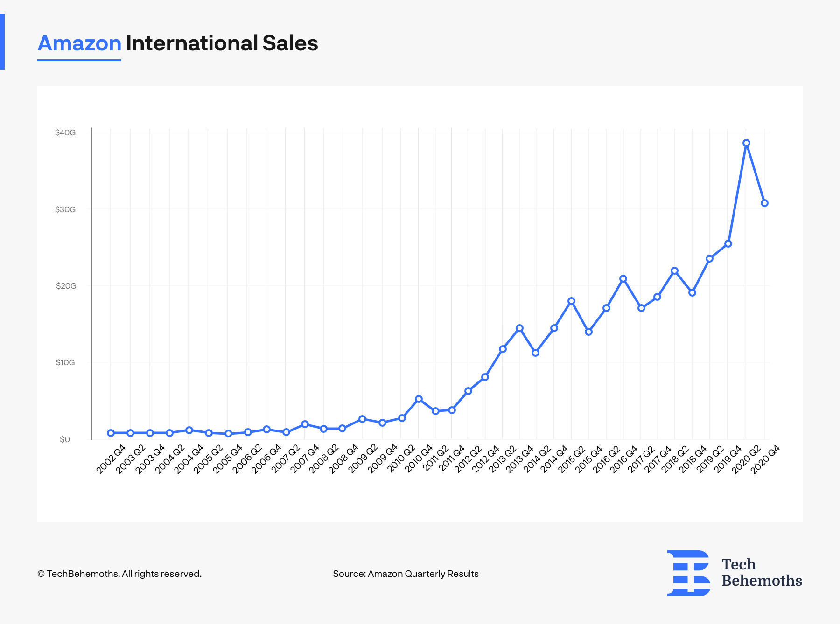The image size is (840, 624).
Task: Click the 2002 Q4 x-axis label
Action: (x=111, y=459)
